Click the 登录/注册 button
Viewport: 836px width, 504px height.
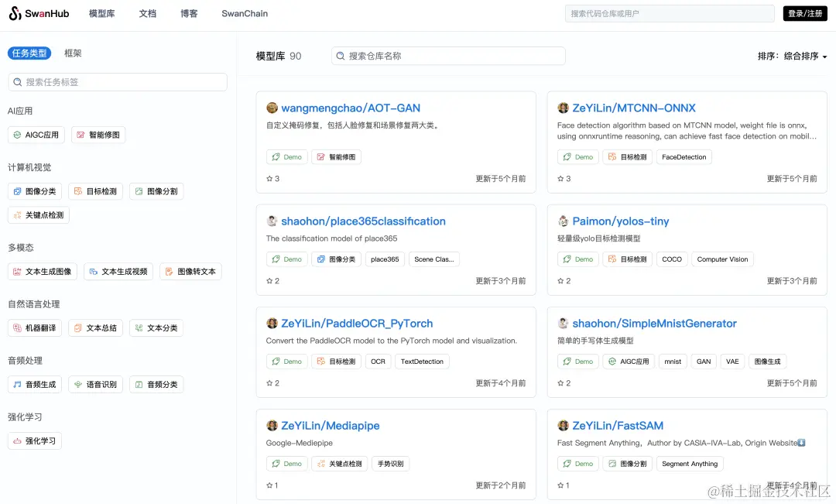point(805,13)
